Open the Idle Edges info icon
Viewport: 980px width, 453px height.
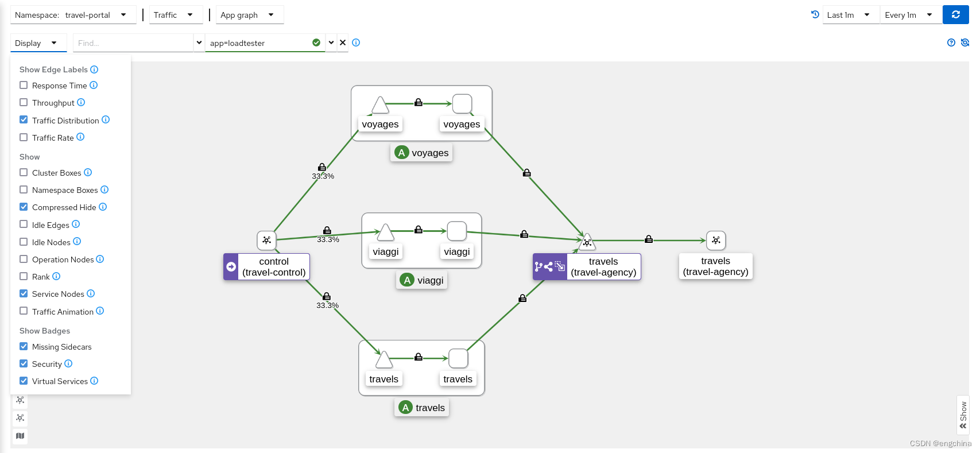coord(76,224)
